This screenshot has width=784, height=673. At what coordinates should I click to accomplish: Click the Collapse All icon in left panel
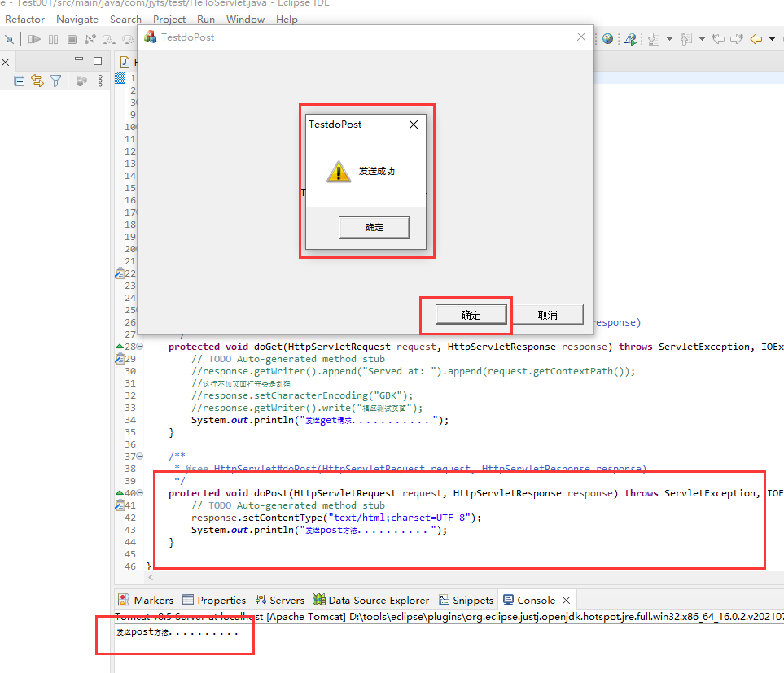(x=20, y=81)
